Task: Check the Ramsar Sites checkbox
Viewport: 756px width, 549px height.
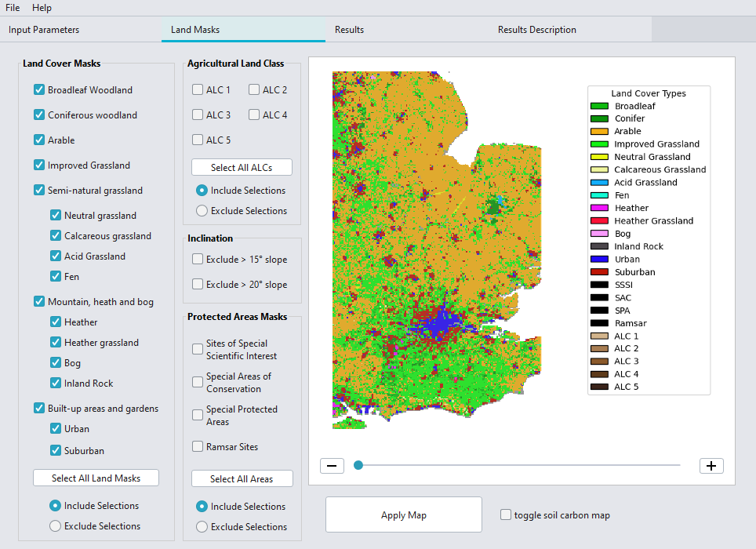Action: 198,447
